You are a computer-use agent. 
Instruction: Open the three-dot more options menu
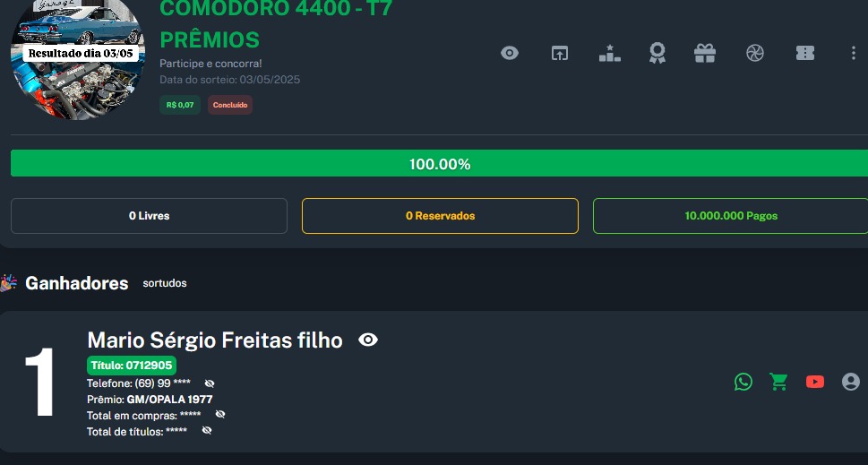pyautogui.click(x=853, y=53)
